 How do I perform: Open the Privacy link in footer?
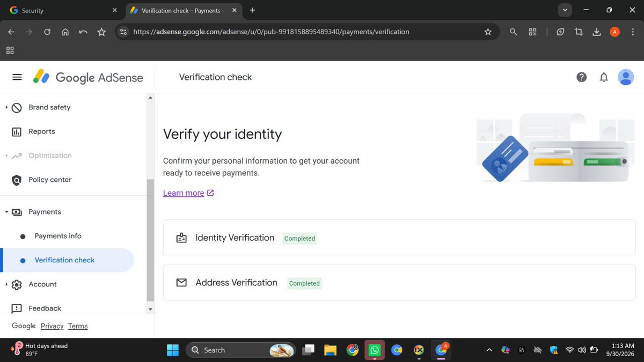tap(52, 326)
